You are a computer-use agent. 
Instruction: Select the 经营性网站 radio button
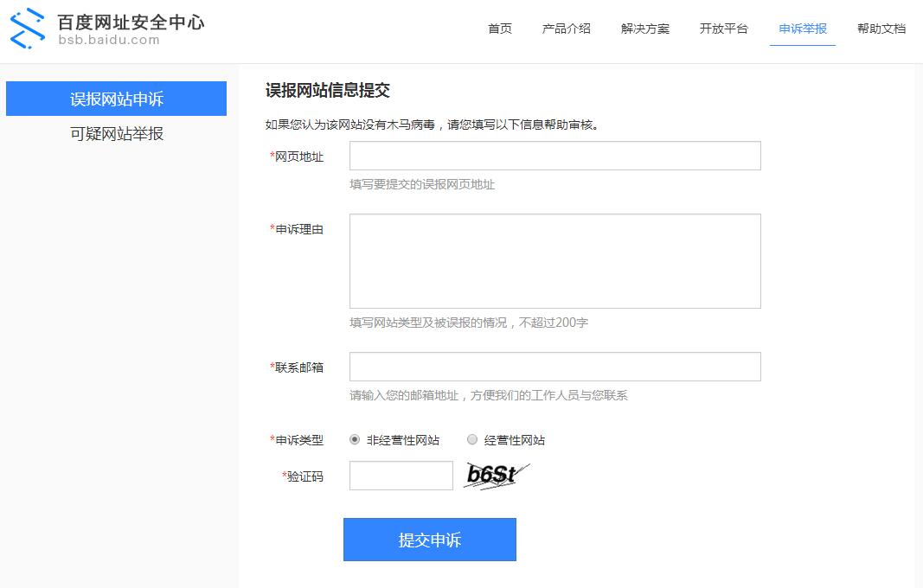click(472, 439)
